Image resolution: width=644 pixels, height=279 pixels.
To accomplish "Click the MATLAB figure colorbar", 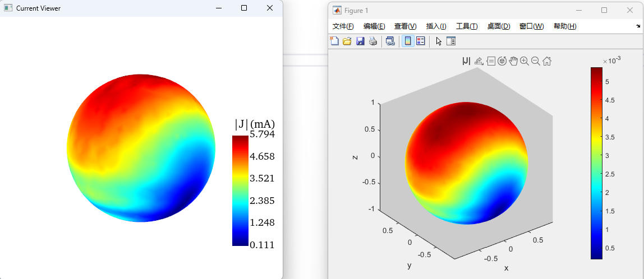I will (x=596, y=162).
